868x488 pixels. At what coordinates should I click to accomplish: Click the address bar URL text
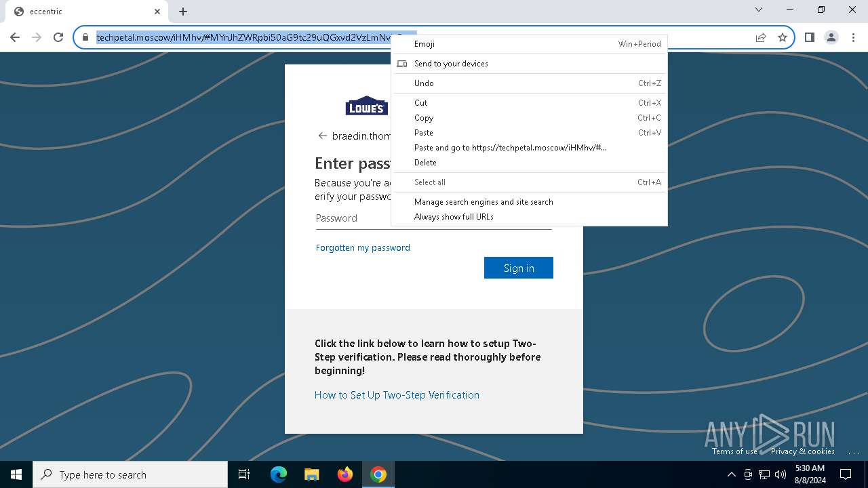pyautogui.click(x=244, y=38)
